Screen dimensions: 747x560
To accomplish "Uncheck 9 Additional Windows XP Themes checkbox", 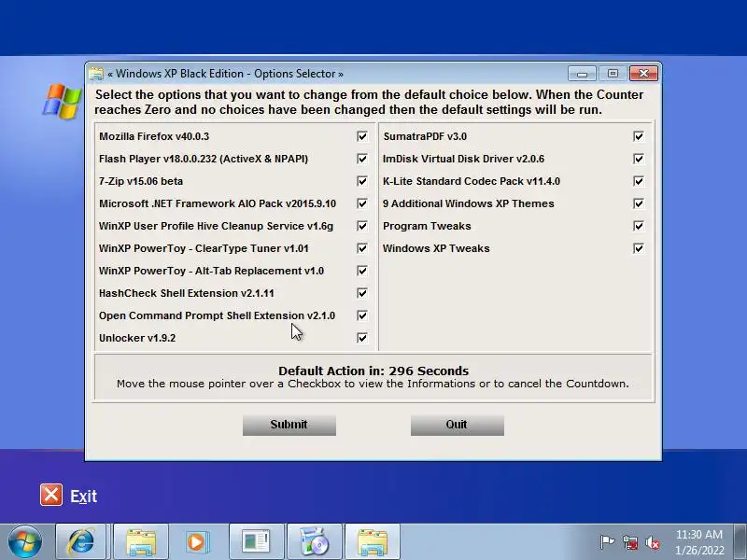I will pos(639,203).
